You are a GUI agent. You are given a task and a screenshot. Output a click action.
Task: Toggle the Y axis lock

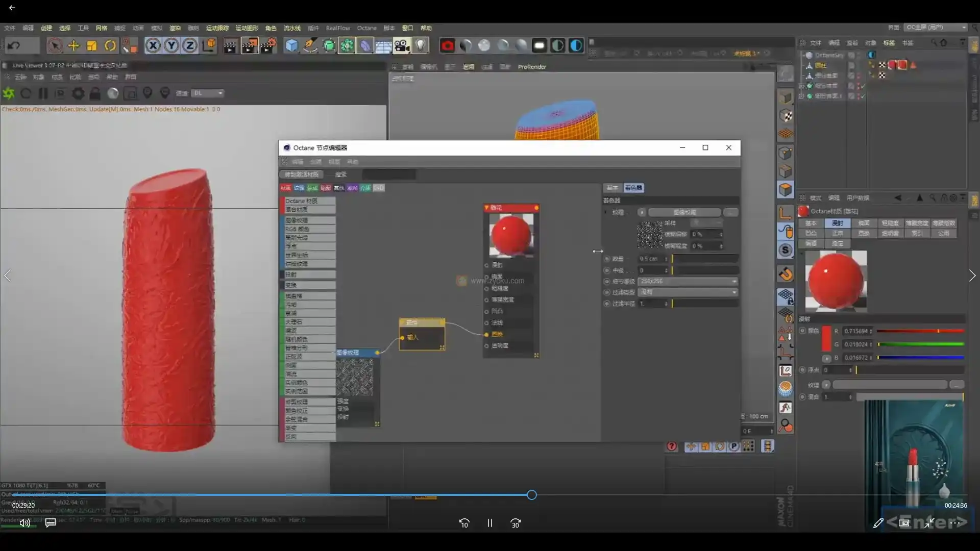pyautogui.click(x=171, y=46)
